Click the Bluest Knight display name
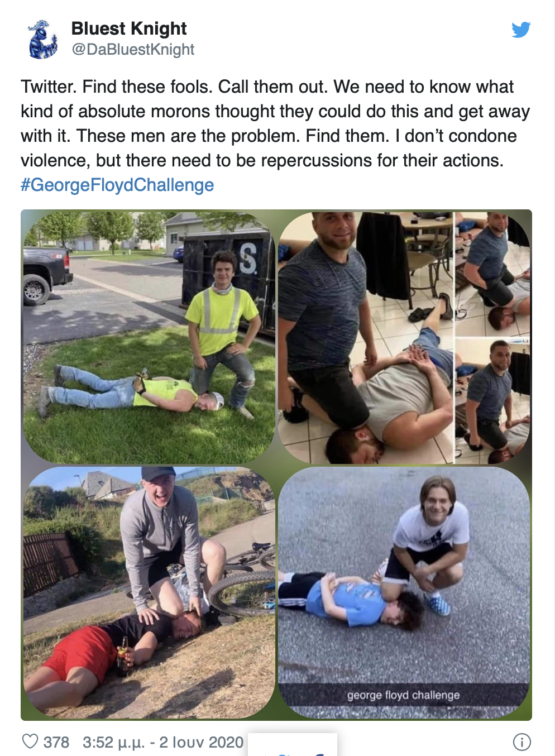 coord(129,28)
